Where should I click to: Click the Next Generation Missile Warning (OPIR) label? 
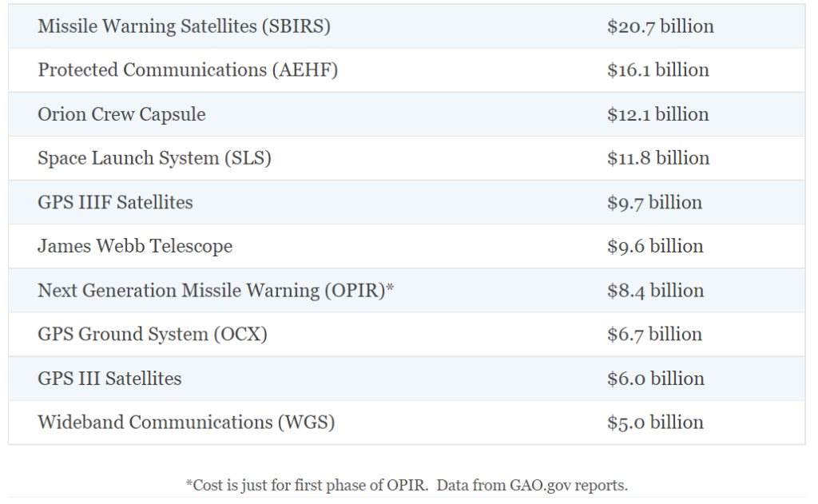pyautogui.click(x=216, y=290)
